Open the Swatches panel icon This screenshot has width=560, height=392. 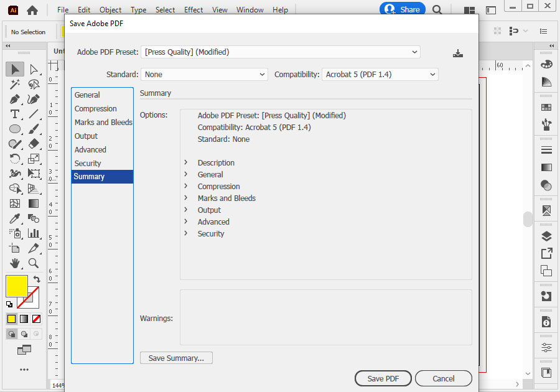546,107
